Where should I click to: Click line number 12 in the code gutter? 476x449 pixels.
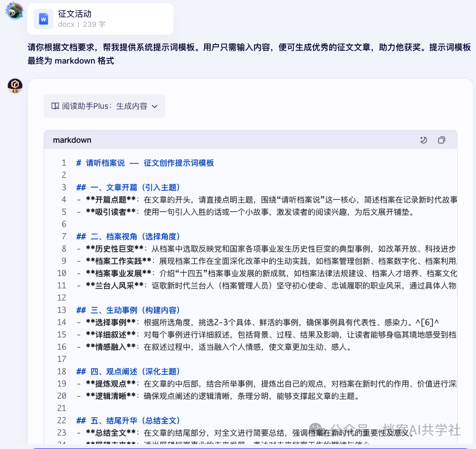(61, 298)
